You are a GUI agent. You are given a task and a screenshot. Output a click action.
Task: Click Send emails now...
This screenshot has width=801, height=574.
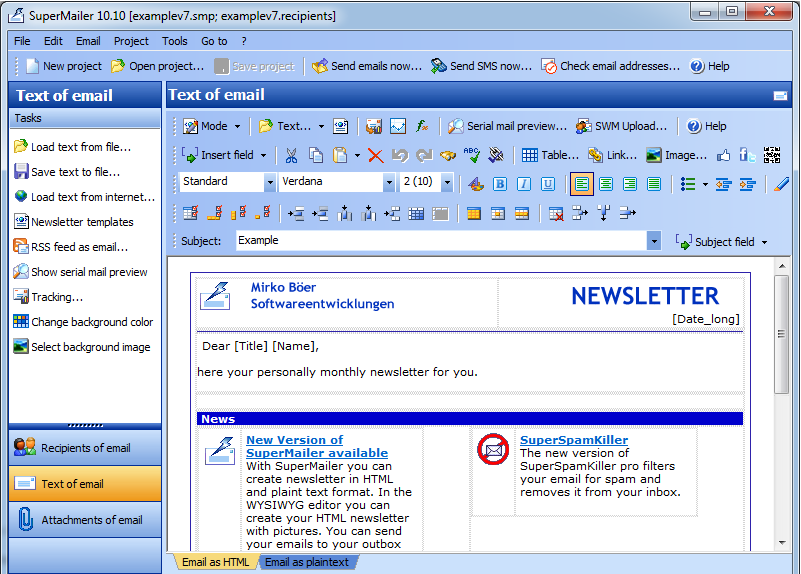[x=367, y=66]
